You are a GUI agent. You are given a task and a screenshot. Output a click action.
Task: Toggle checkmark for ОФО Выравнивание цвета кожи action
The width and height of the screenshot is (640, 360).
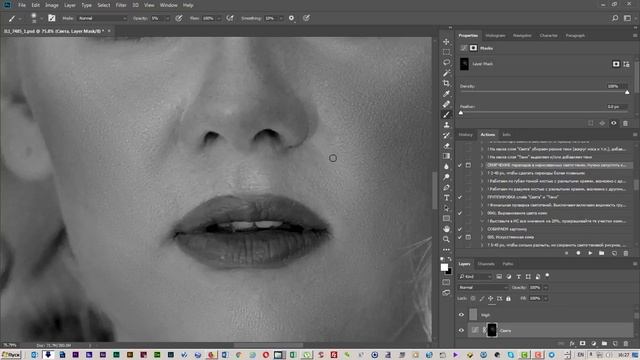tap(460, 213)
